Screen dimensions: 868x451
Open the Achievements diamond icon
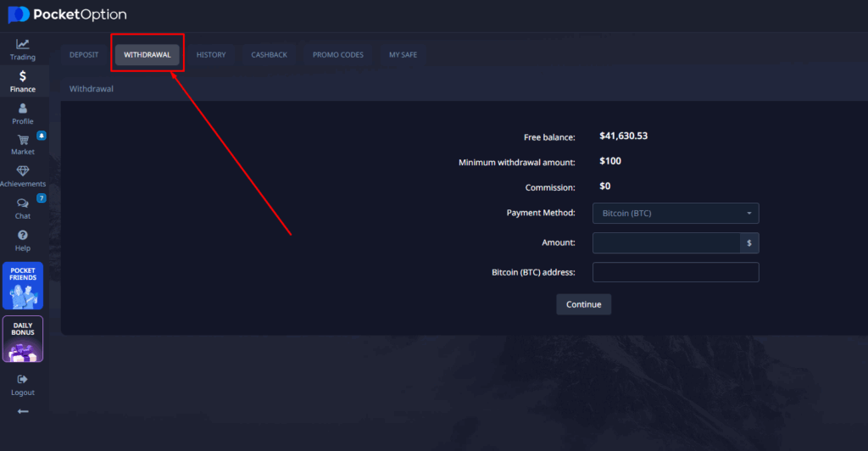point(23,171)
